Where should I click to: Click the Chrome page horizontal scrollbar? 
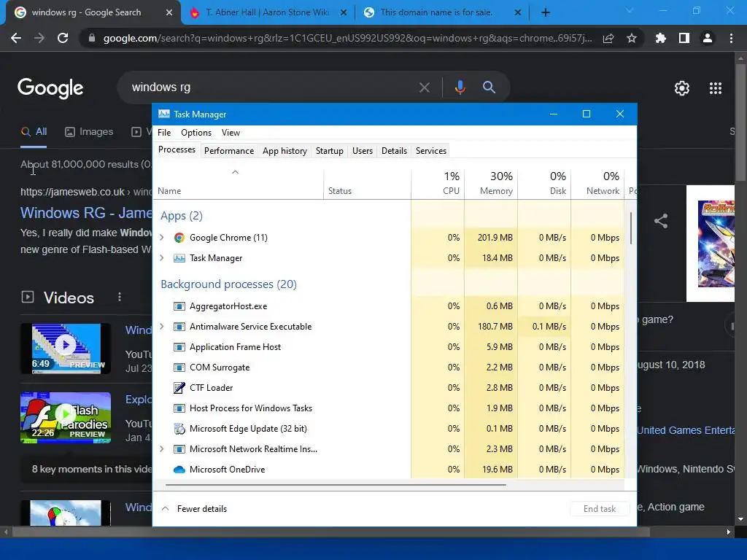[331, 532]
